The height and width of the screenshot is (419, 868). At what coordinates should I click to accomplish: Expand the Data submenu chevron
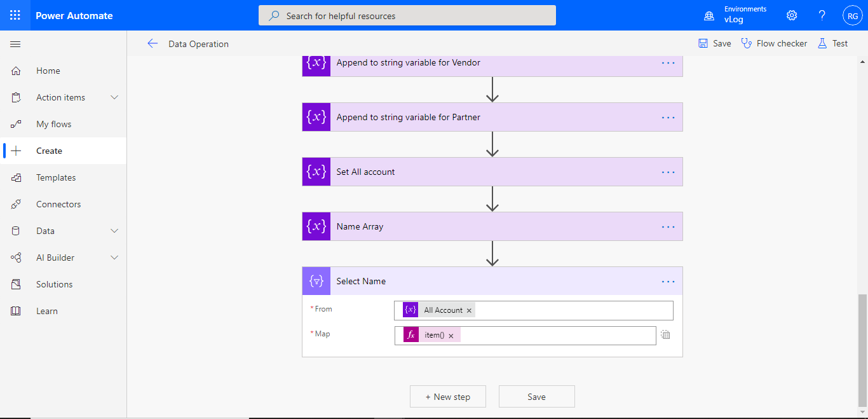114,231
